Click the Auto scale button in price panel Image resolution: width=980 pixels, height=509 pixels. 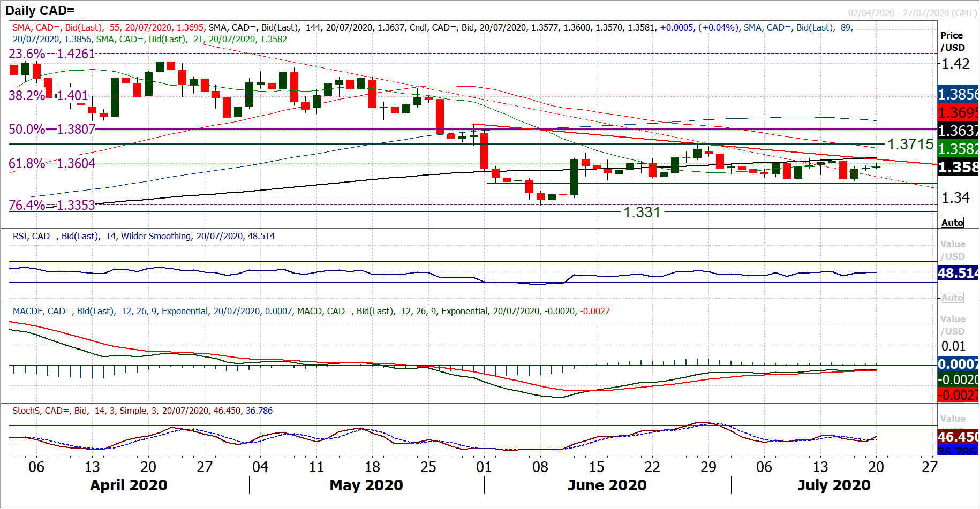pyautogui.click(x=952, y=223)
